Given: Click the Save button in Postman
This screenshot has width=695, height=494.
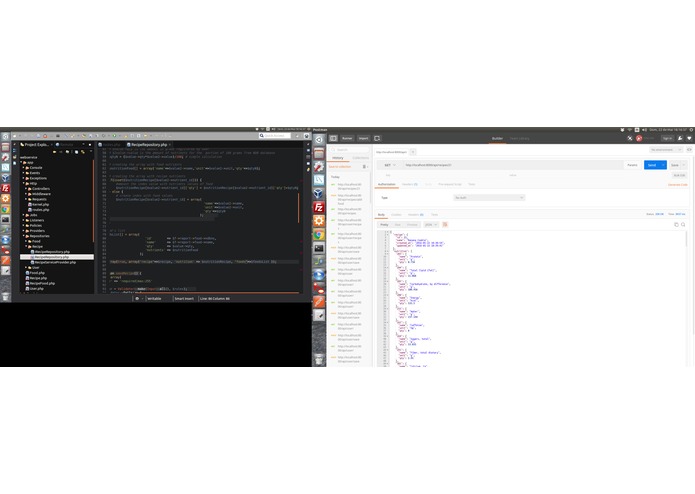Looking at the screenshot, I should tap(675, 165).
